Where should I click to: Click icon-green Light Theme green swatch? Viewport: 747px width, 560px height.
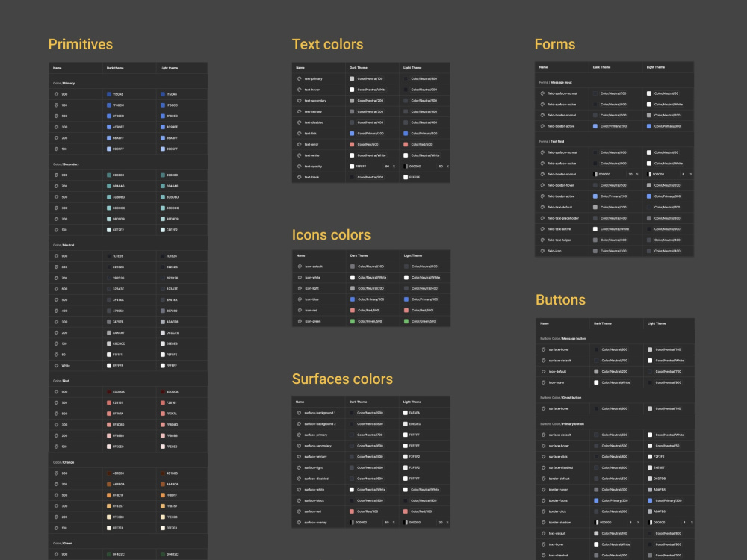click(406, 321)
